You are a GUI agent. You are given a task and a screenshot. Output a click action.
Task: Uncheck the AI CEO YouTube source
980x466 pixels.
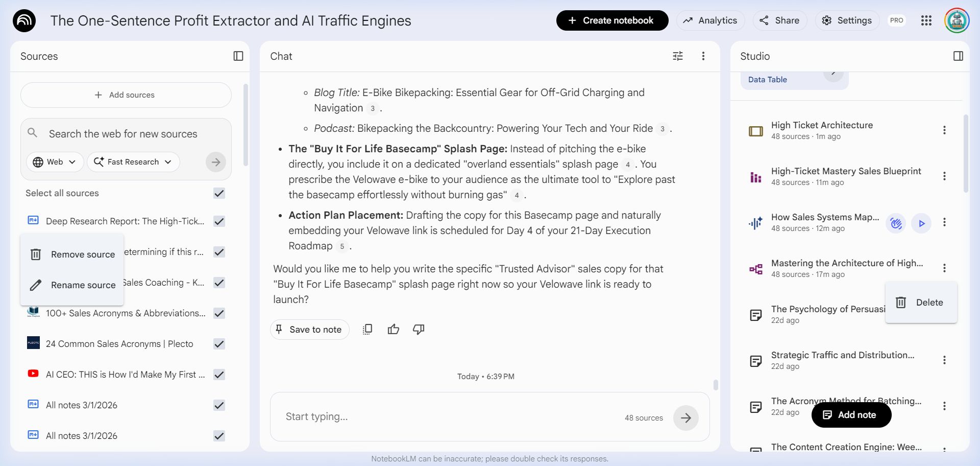[x=219, y=375]
